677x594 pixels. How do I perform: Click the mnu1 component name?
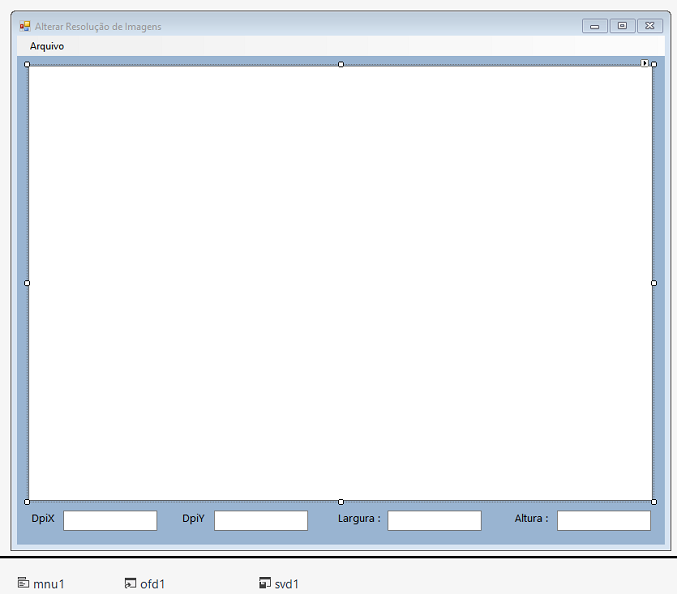click(49, 584)
